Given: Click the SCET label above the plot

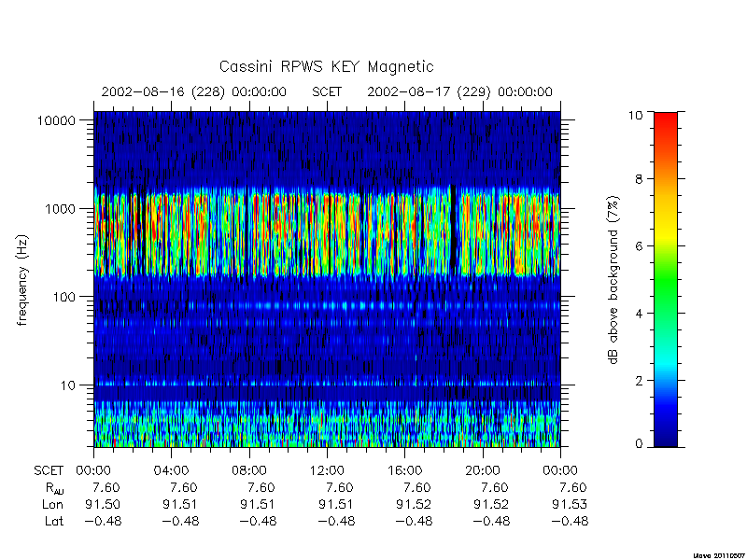Looking at the screenshot, I should pos(327,91).
